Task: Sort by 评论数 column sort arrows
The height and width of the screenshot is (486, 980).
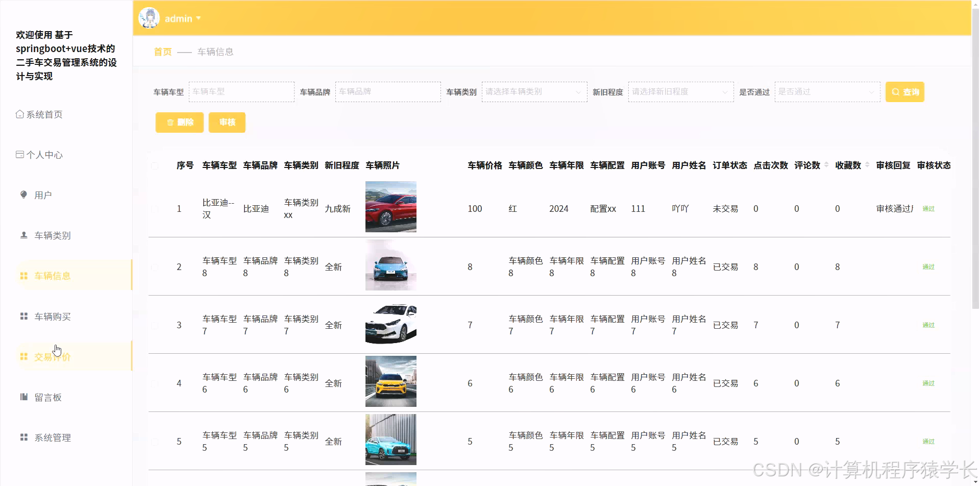Action: tap(826, 164)
